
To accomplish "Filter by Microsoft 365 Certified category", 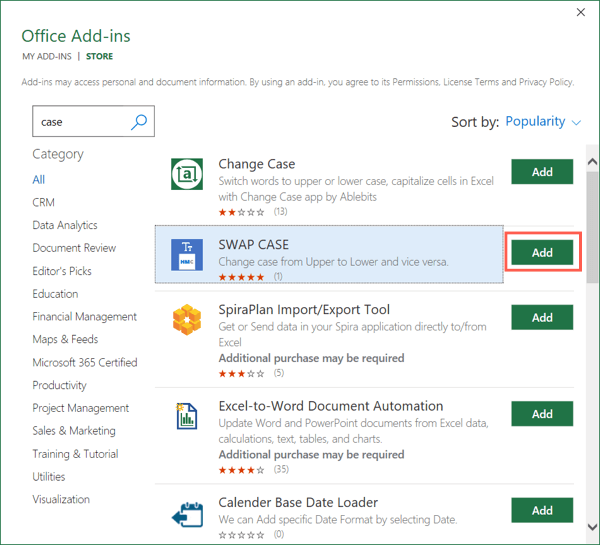I will point(85,362).
